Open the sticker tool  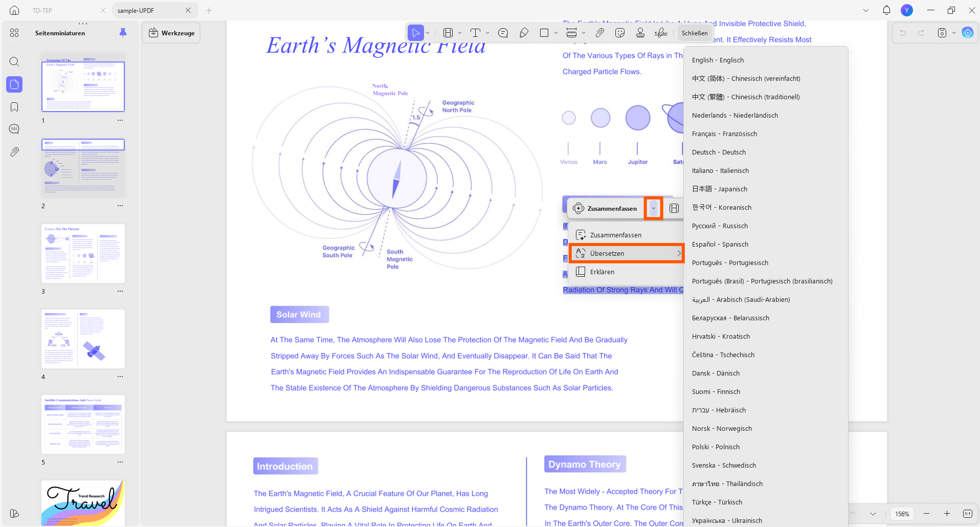[x=620, y=33]
